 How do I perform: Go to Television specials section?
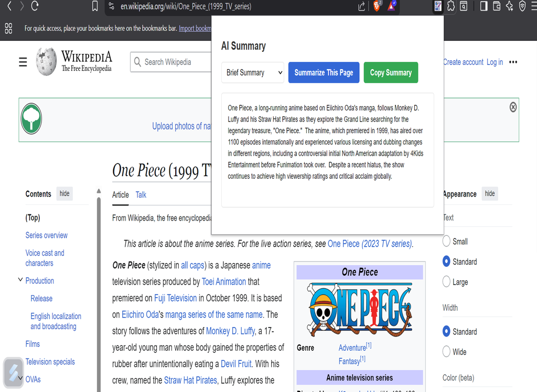coord(50,362)
